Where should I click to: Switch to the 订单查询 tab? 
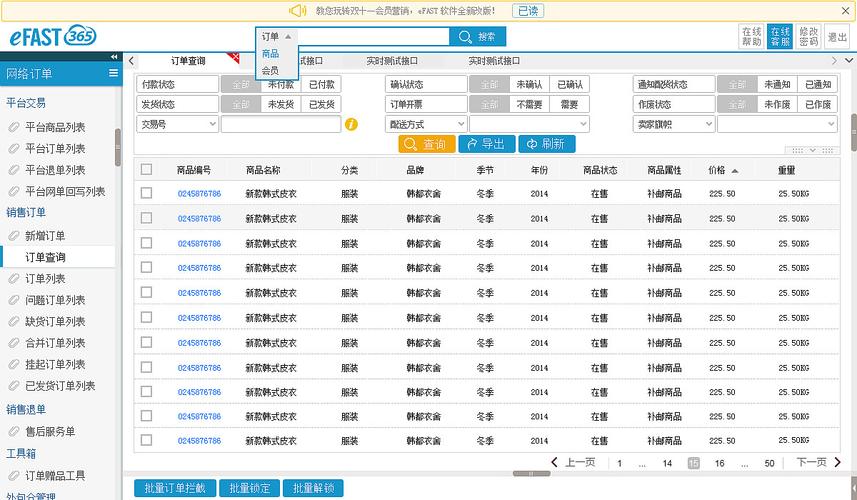188,61
